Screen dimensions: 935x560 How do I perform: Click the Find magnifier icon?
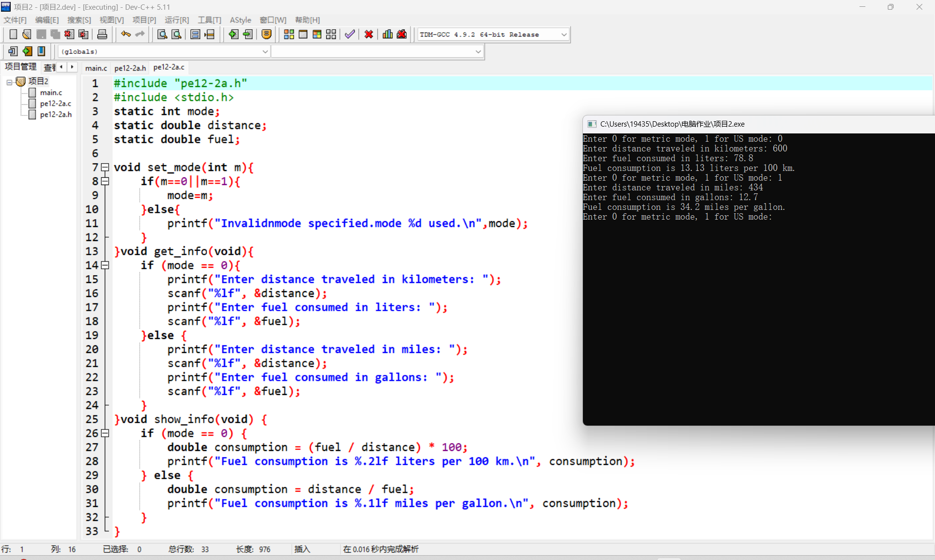tap(162, 35)
